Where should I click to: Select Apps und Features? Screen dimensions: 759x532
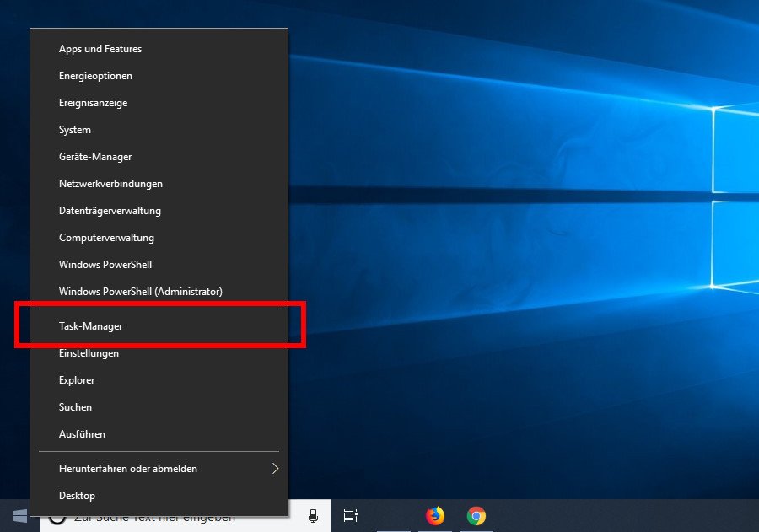(x=99, y=48)
